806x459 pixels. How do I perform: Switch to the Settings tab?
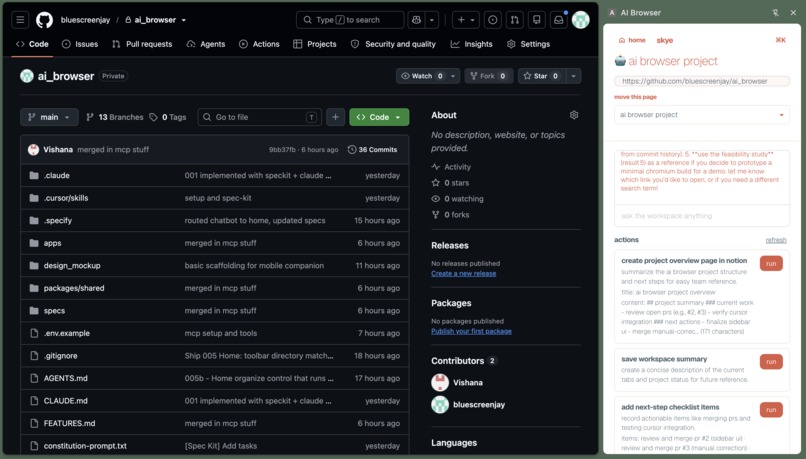(x=528, y=44)
